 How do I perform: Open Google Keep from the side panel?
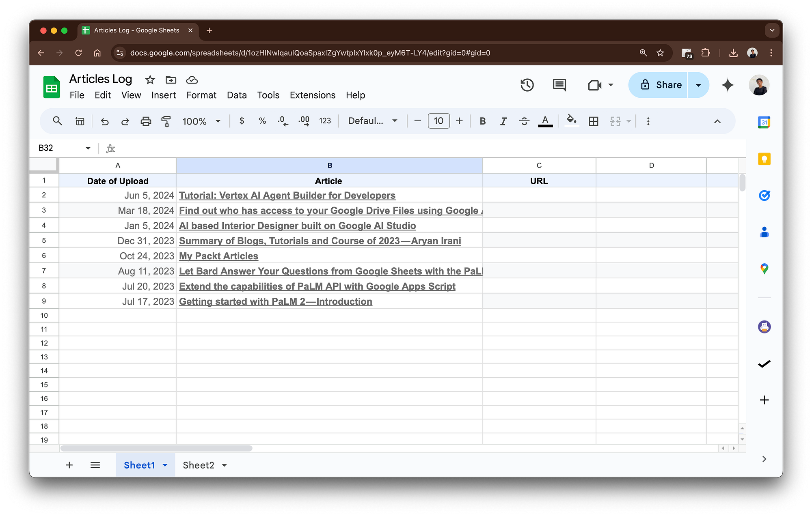coord(764,159)
